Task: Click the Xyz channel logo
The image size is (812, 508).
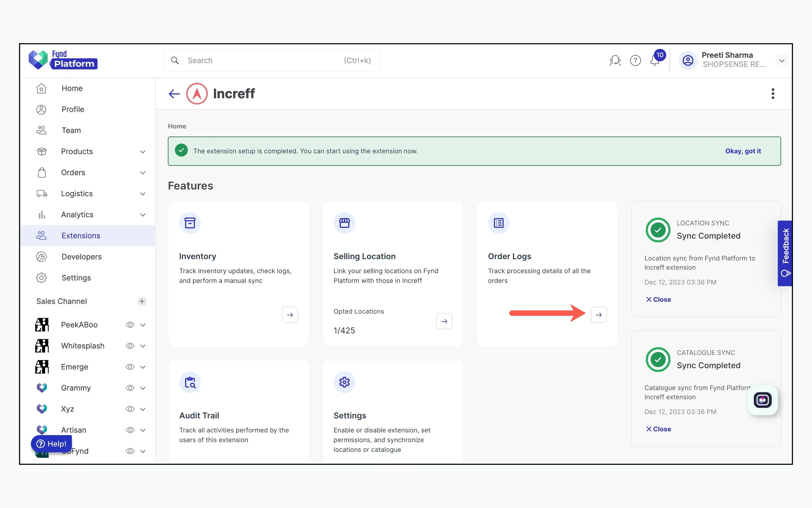Action: [x=42, y=409]
